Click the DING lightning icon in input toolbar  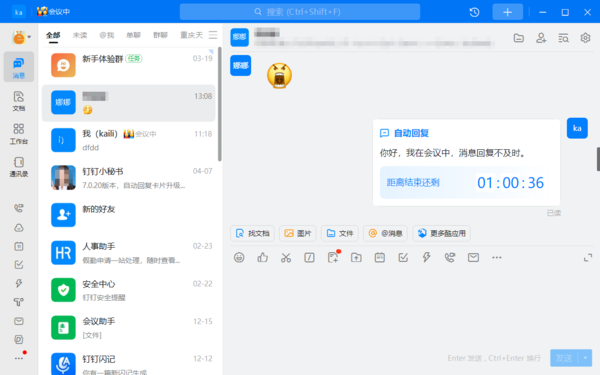(x=426, y=258)
